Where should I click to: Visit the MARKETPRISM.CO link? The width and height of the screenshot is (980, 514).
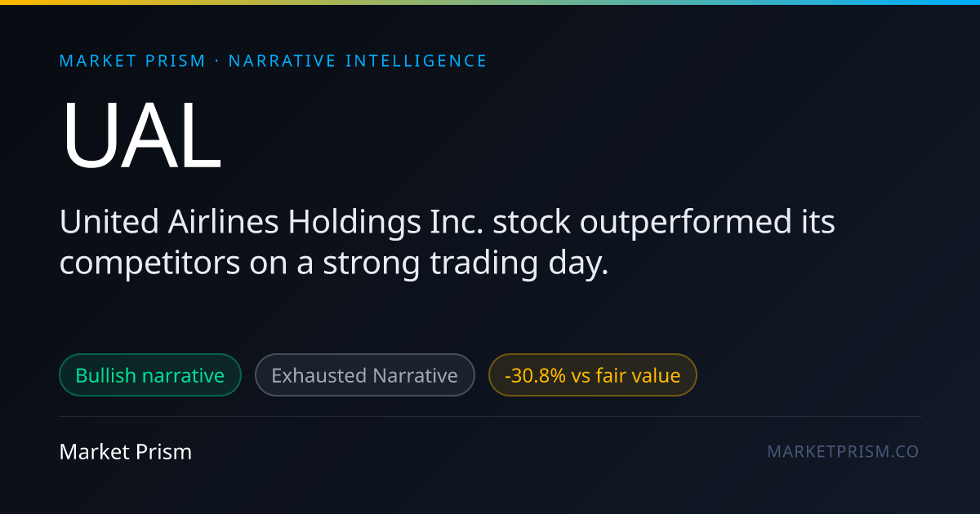click(843, 452)
